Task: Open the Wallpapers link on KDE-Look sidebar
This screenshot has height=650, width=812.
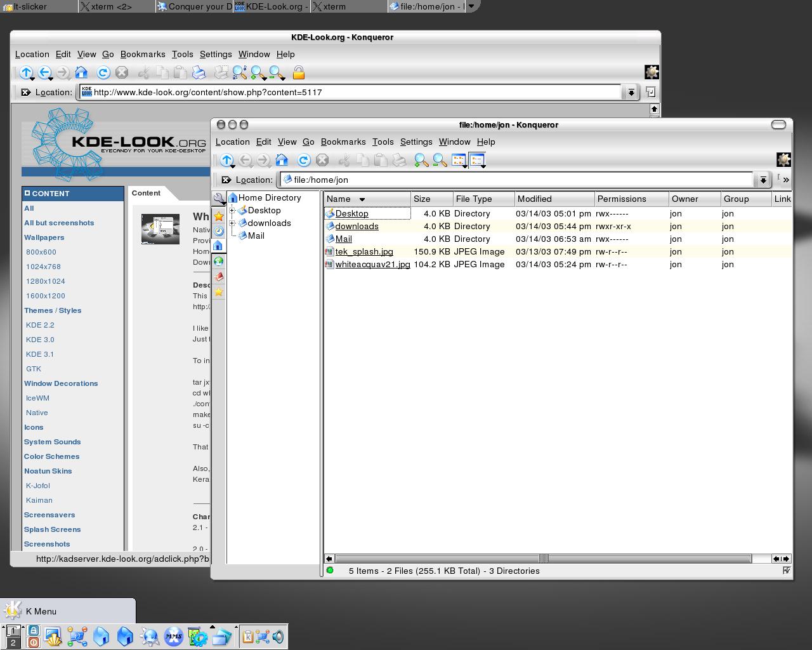Action: click(x=44, y=237)
